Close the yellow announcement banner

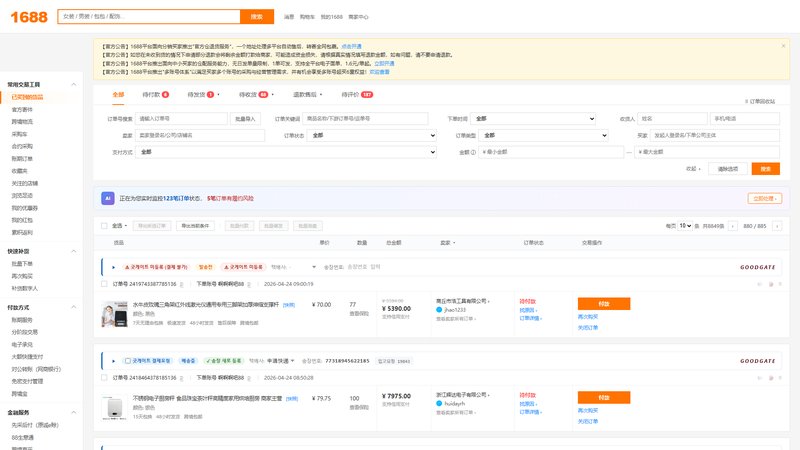[x=783, y=46]
